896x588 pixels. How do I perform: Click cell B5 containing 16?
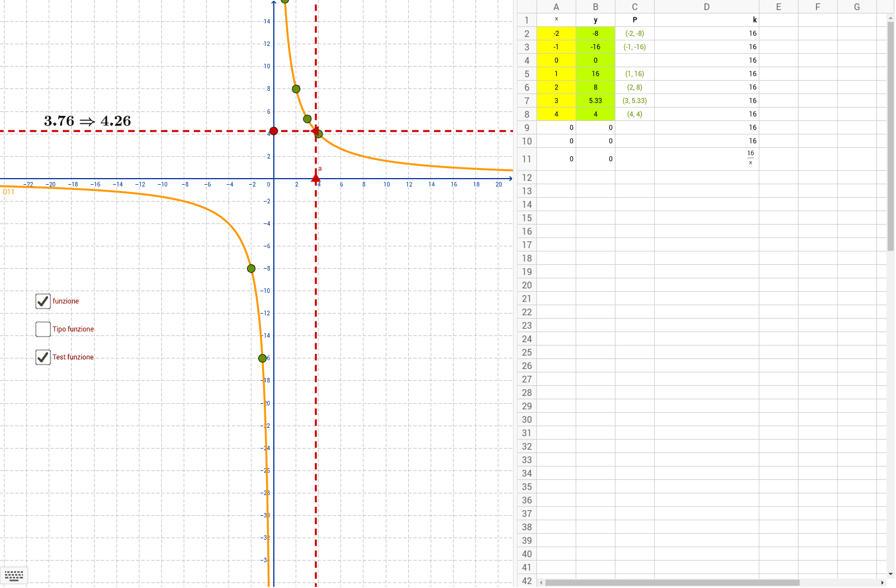[595, 74]
